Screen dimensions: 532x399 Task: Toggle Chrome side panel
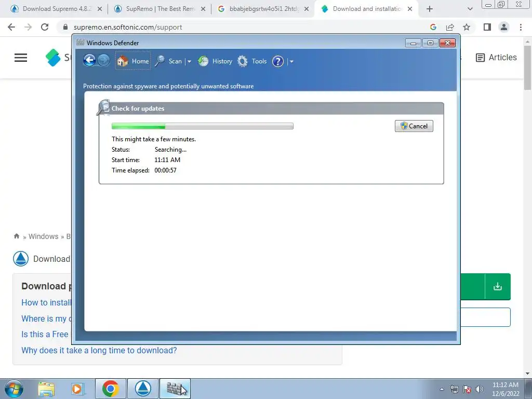tap(487, 27)
